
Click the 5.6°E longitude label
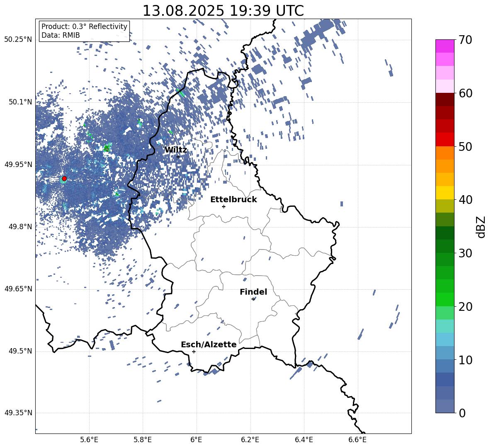point(89,440)
